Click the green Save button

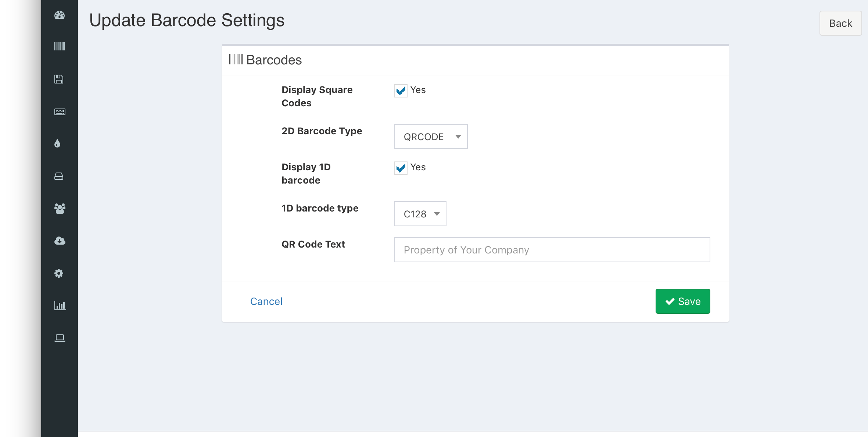coord(682,301)
